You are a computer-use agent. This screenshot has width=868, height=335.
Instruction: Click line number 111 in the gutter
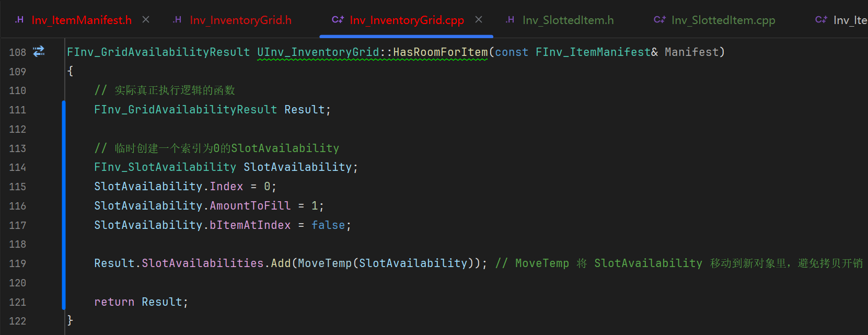click(x=17, y=110)
